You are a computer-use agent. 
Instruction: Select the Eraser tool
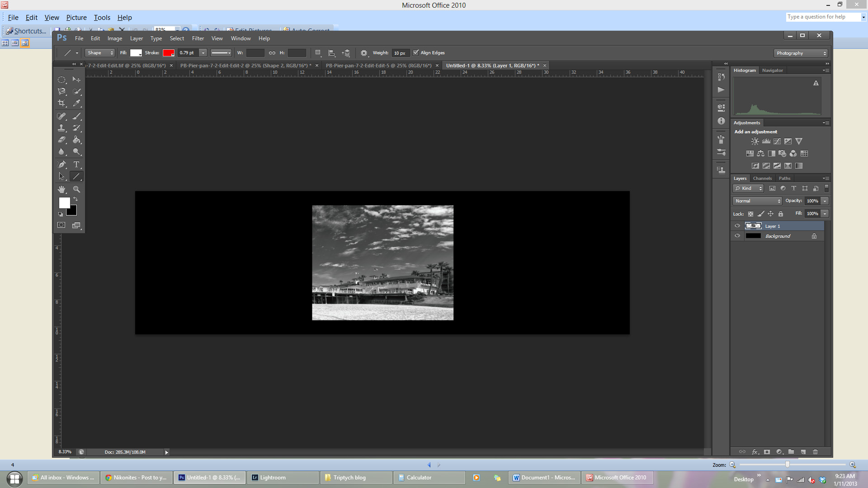click(61, 140)
